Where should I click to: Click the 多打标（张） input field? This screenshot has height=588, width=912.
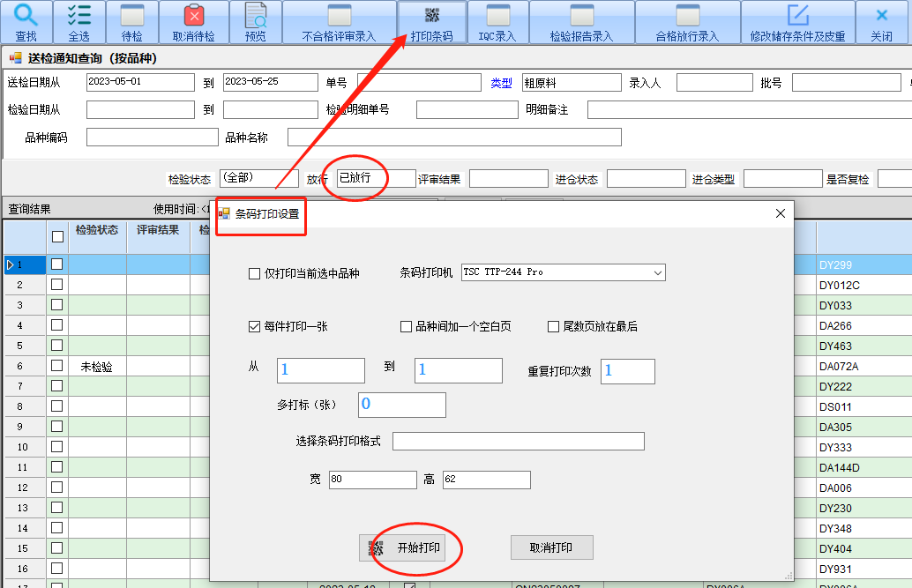[401, 405]
